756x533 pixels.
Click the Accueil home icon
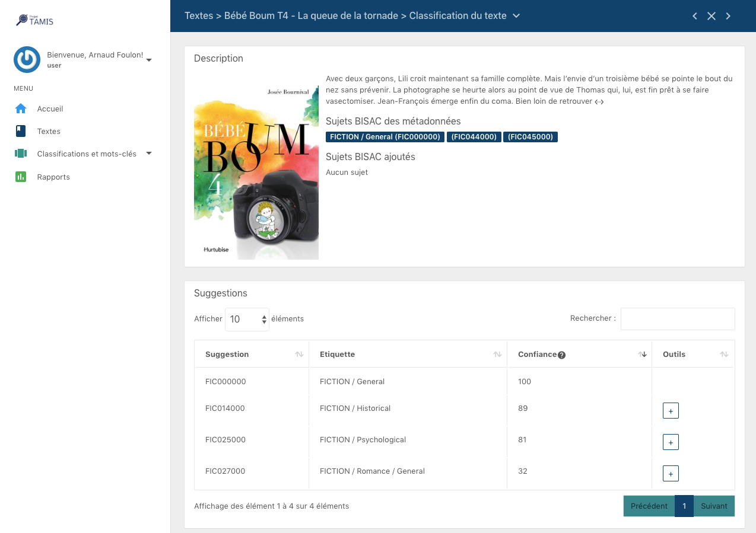click(21, 108)
